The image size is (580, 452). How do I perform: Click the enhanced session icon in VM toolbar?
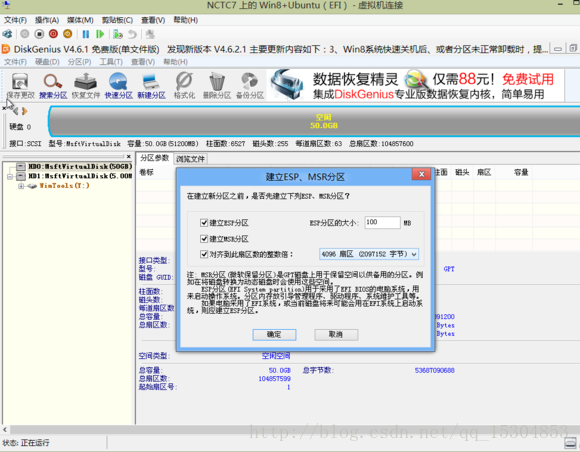[x=150, y=34]
